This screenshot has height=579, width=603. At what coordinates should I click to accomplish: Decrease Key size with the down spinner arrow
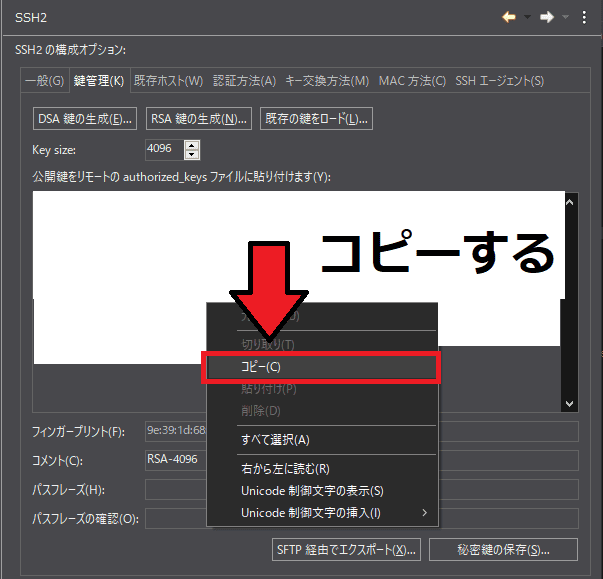[192, 154]
